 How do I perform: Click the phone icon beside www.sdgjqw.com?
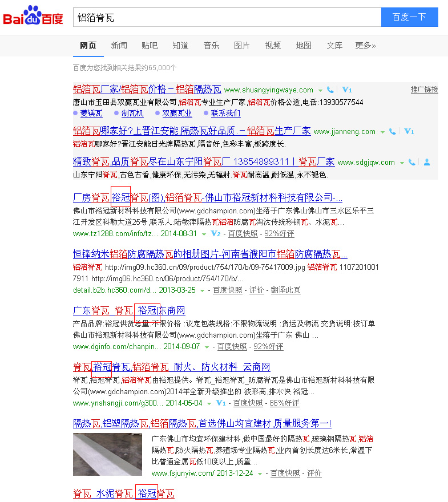tap(412, 163)
